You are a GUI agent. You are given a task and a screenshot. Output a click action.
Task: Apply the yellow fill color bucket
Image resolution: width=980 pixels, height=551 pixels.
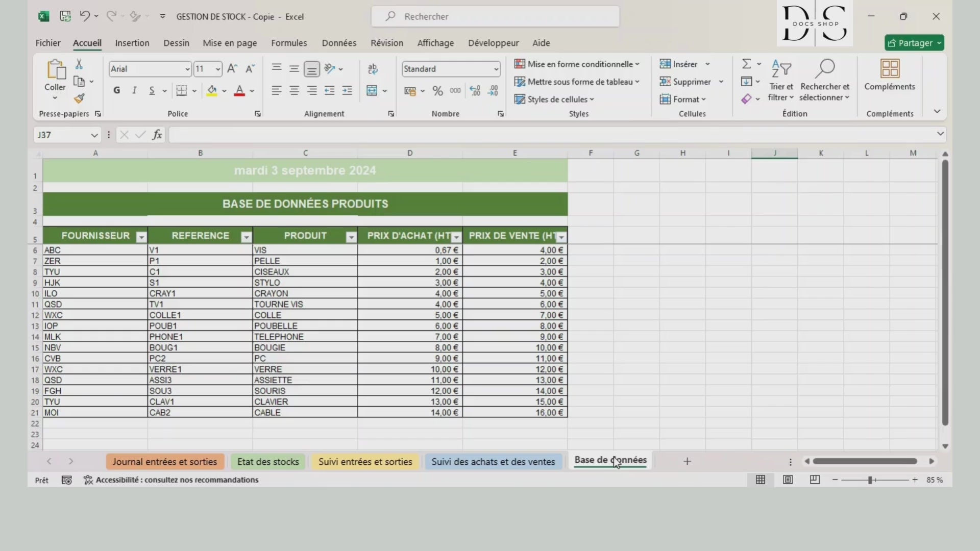click(x=212, y=91)
